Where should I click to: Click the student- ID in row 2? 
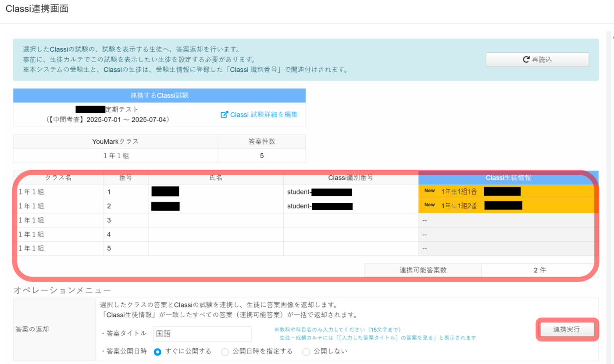[x=320, y=206]
